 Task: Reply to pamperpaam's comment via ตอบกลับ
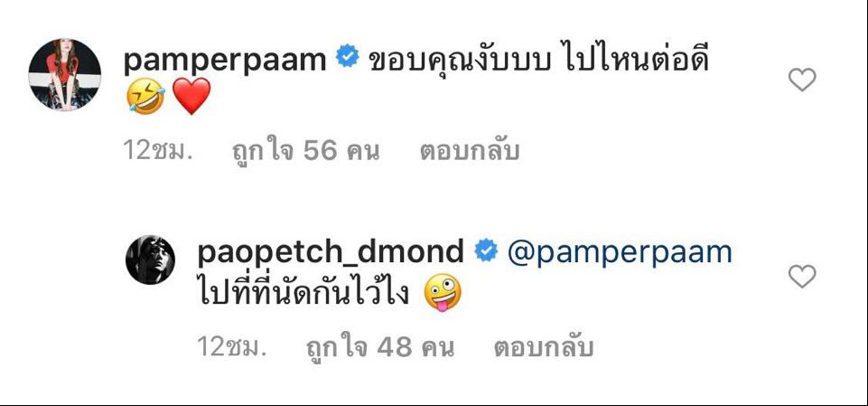click(x=470, y=151)
